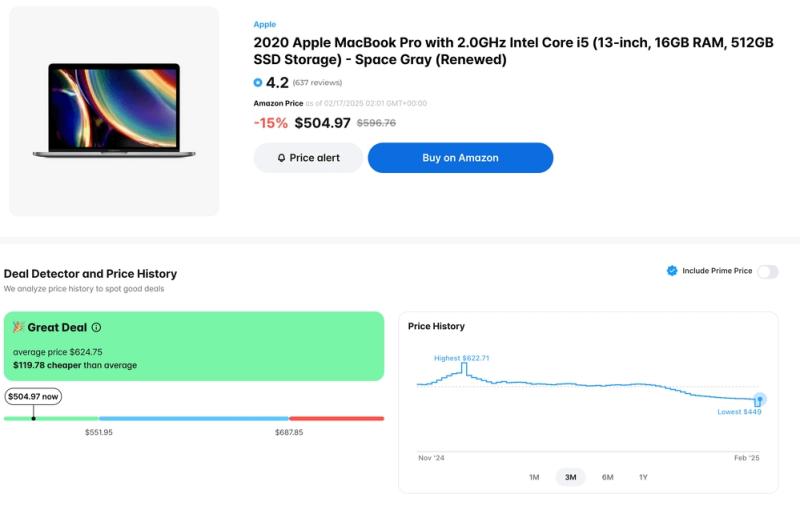
Task: Click the bell icon for Price alert
Action: point(281,158)
